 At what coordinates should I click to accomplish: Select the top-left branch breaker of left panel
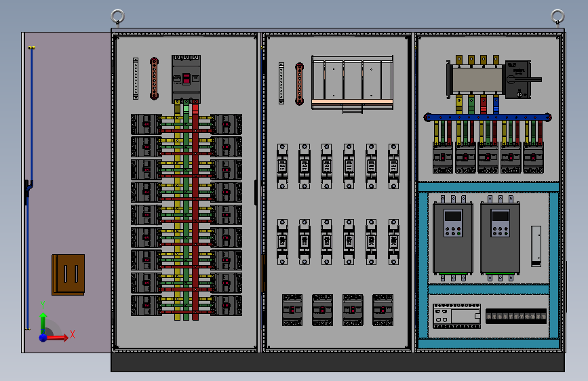146,125
